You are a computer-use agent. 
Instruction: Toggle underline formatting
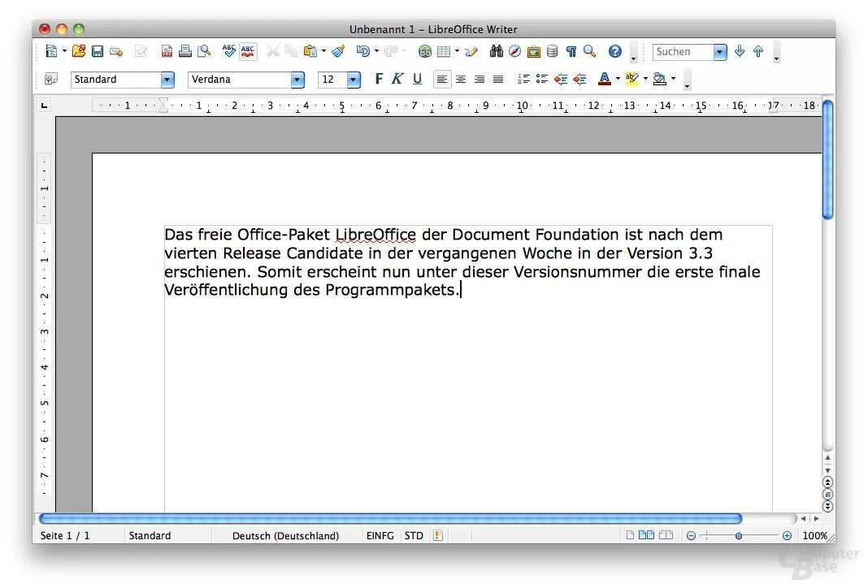(x=416, y=79)
